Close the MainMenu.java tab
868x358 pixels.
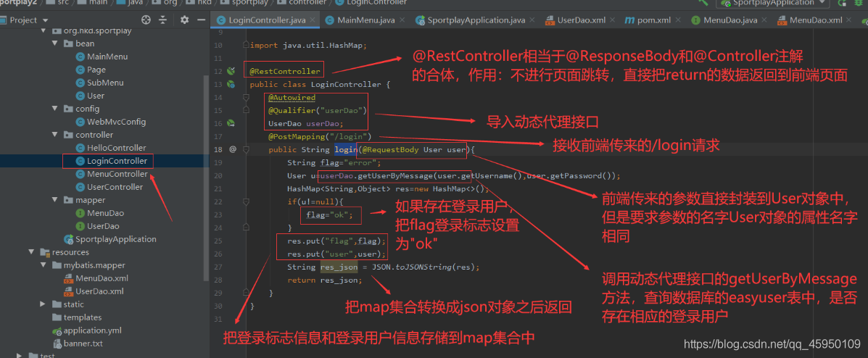(404, 20)
